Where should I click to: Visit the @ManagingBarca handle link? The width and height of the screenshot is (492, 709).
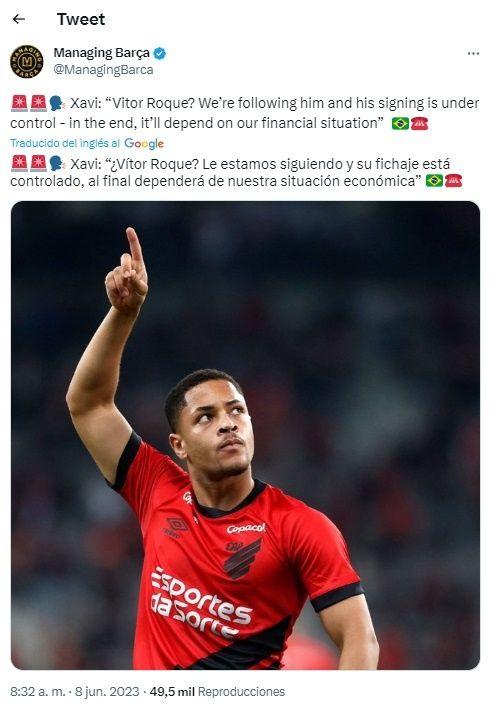tap(103, 70)
